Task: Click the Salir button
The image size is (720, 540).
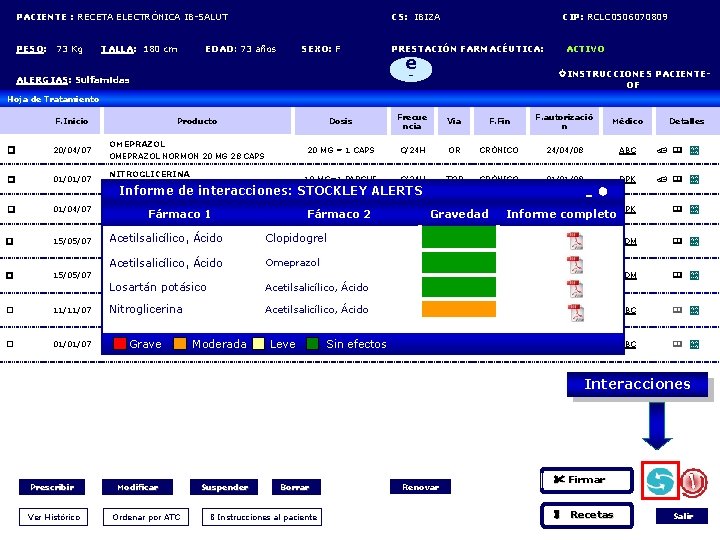Action: [681, 516]
